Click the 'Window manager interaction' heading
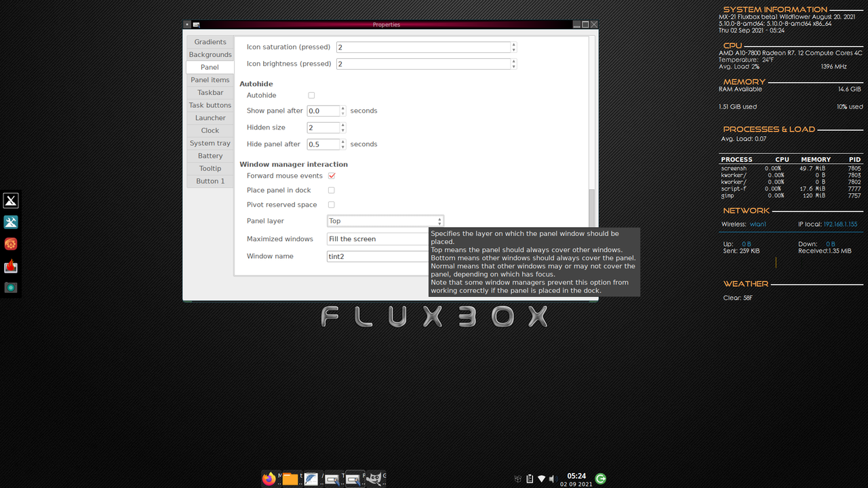The image size is (868, 488). click(294, 165)
